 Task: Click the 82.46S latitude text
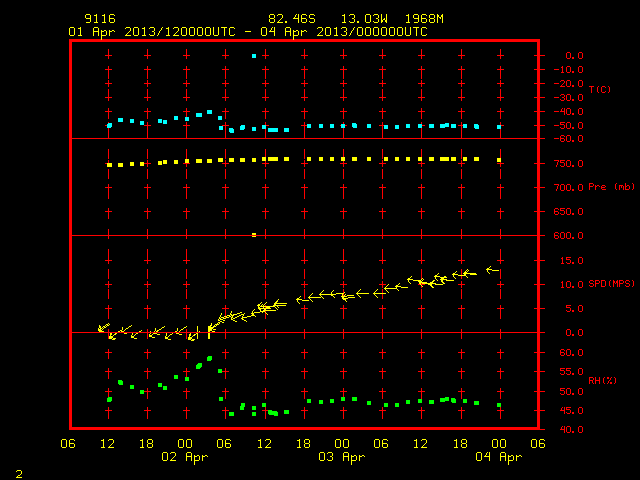tap(292, 19)
